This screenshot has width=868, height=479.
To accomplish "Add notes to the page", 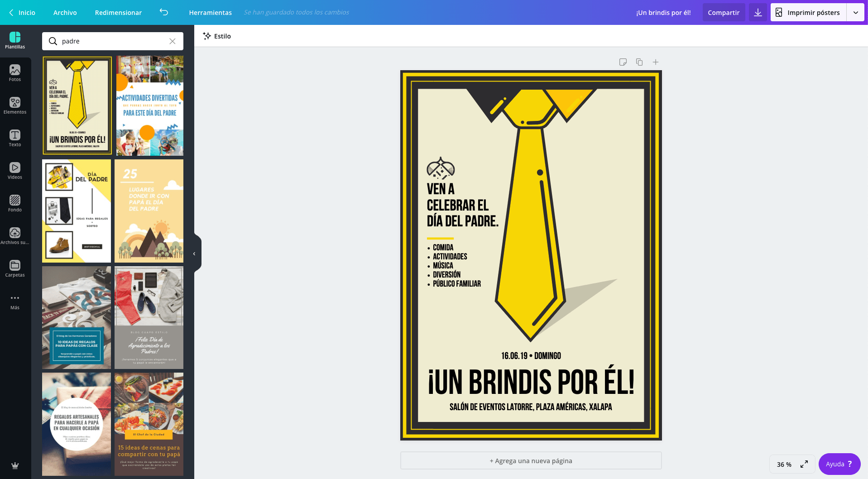I will point(623,62).
